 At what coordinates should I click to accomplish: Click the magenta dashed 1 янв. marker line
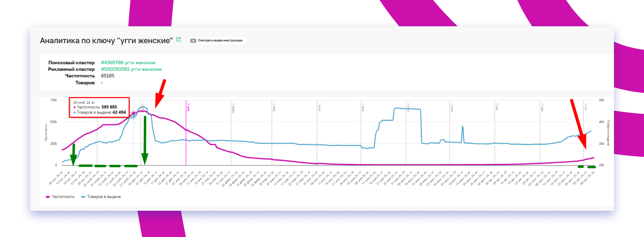click(186, 134)
